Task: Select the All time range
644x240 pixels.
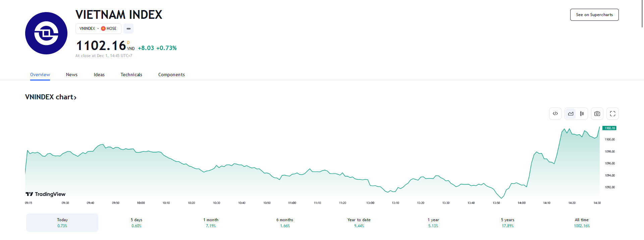Action: [x=582, y=223]
